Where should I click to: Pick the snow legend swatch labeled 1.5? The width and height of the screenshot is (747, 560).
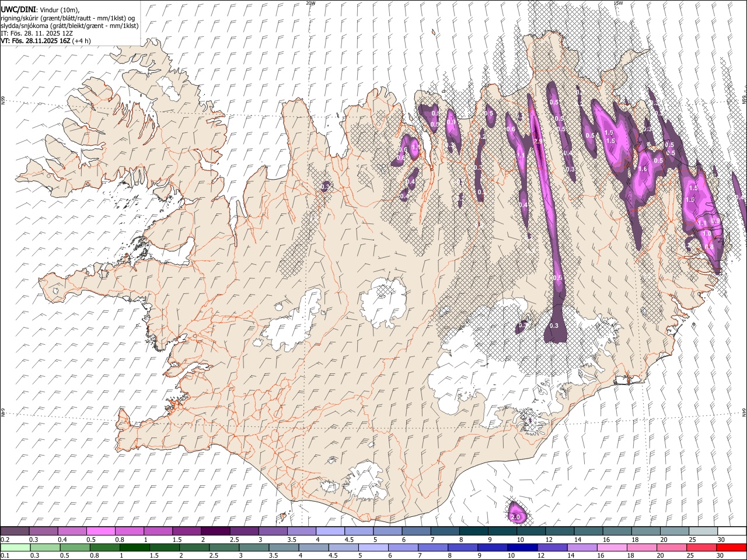pyautogui.click(x=186, y=531)
